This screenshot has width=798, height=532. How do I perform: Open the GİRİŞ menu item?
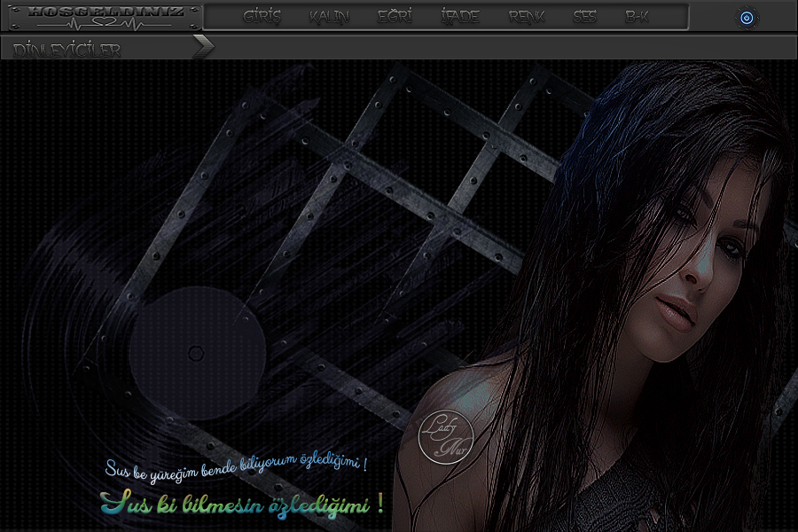click(x=262, y=17)
